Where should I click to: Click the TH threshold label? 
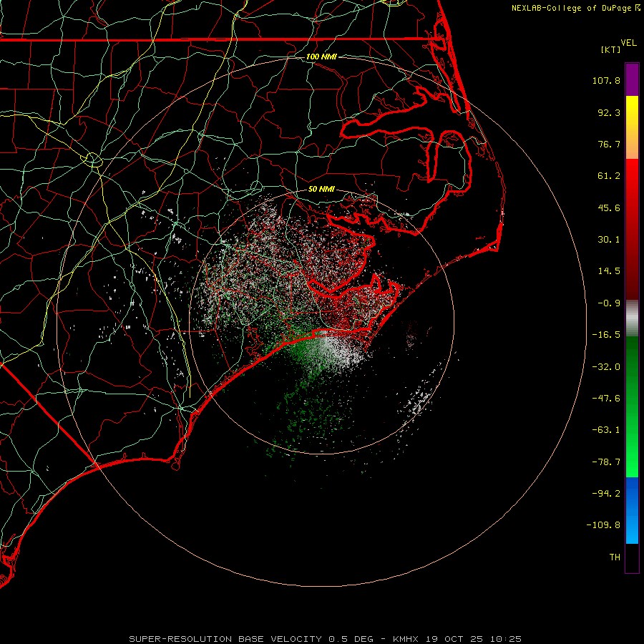point(615,557)
